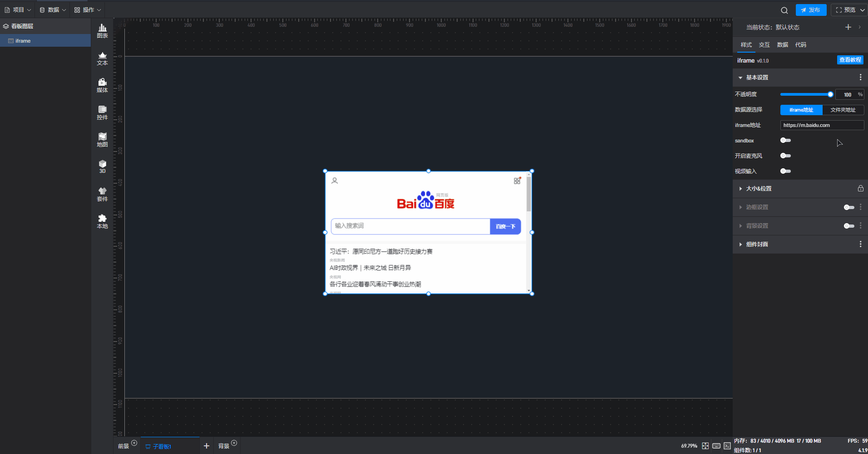Open the 套件 (kit) component category

pos(103,194)
